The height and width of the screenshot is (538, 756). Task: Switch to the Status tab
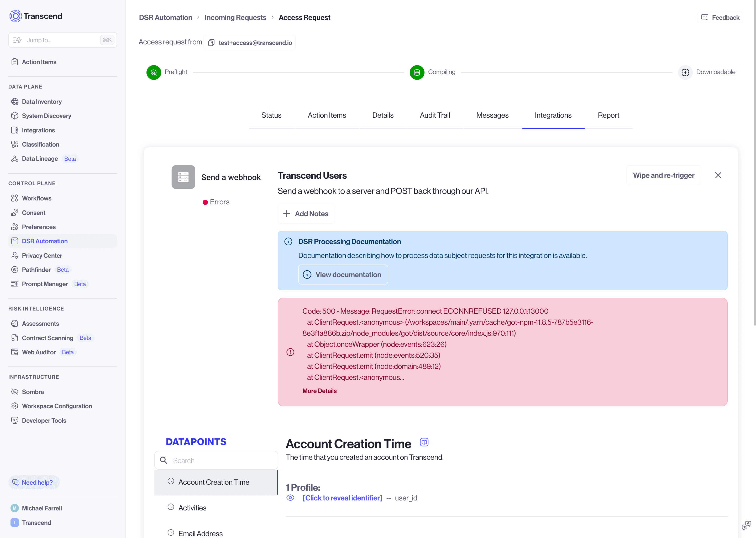[271, 115]
